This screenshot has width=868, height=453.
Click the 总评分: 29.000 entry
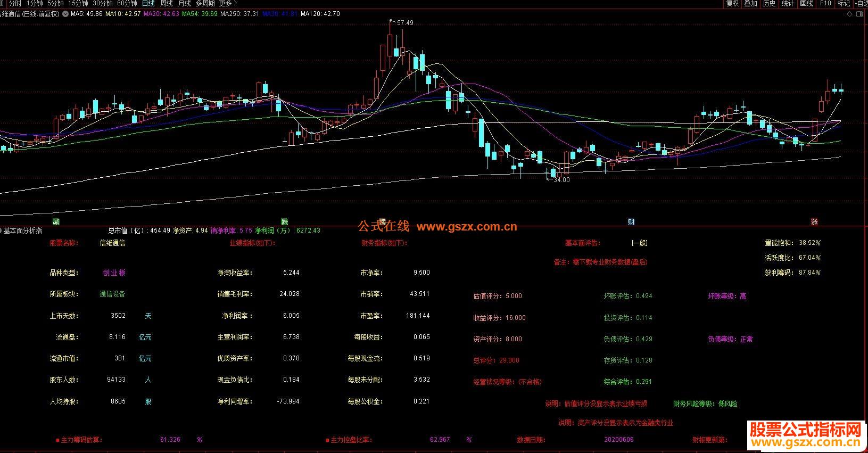496,360
